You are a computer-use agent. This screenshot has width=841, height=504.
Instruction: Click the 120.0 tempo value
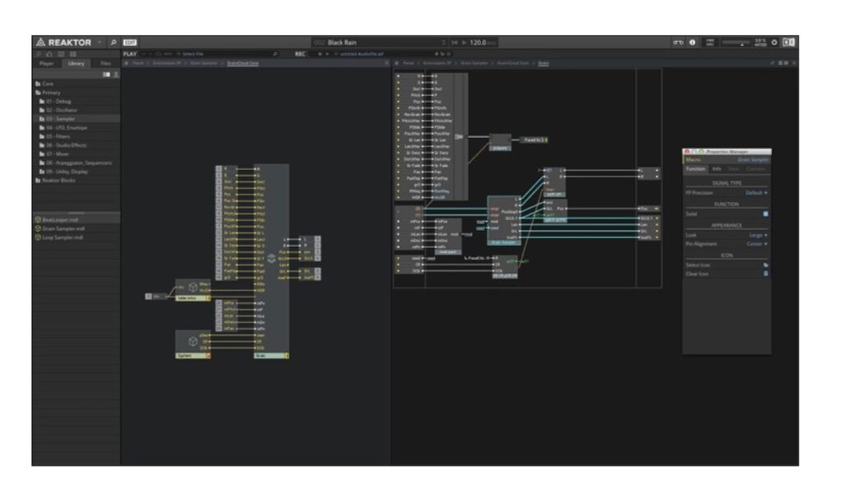[478, 43]
